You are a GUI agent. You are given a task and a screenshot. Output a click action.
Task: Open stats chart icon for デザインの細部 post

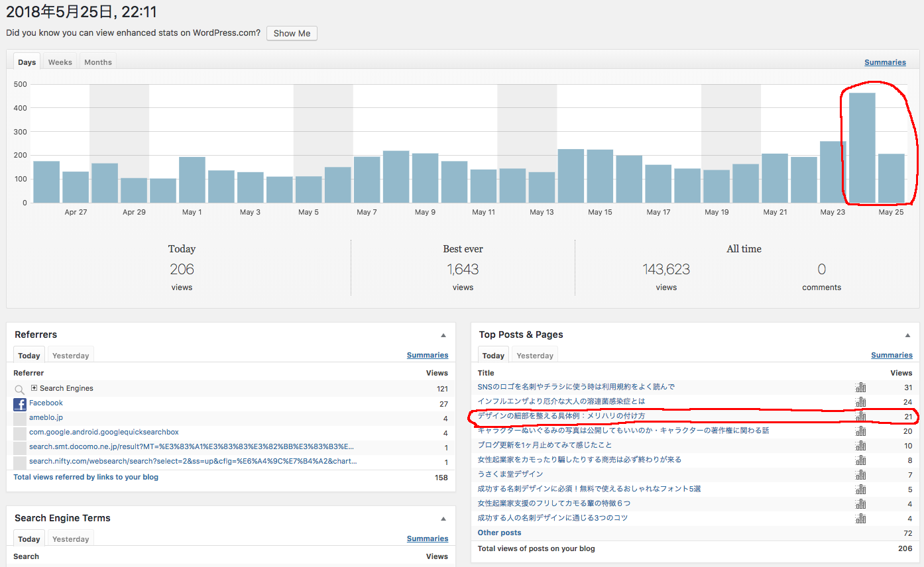point(861,416)
